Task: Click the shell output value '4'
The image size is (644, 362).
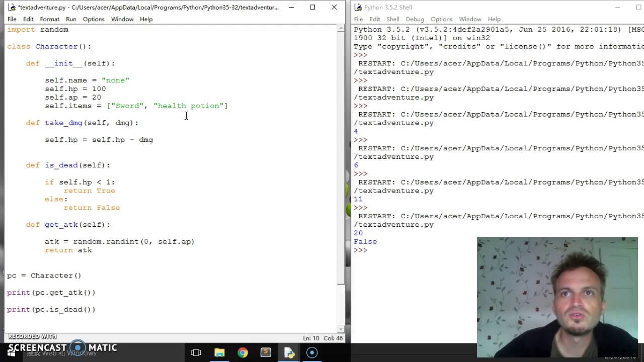Action: click(356, 132)
